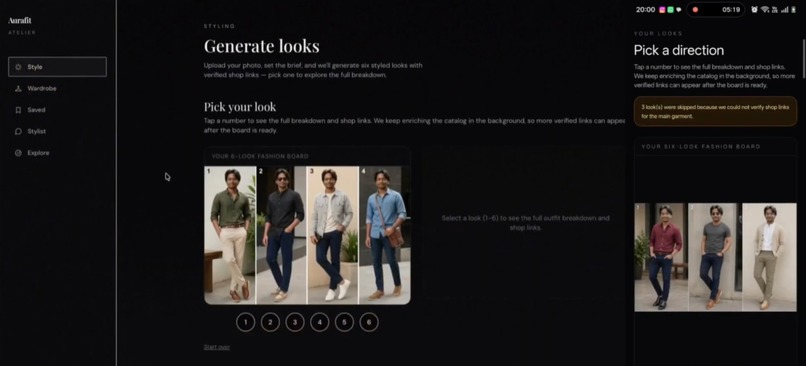Tap the maroon shirt look on phone

pyautogui.click(x=661, y=257)
